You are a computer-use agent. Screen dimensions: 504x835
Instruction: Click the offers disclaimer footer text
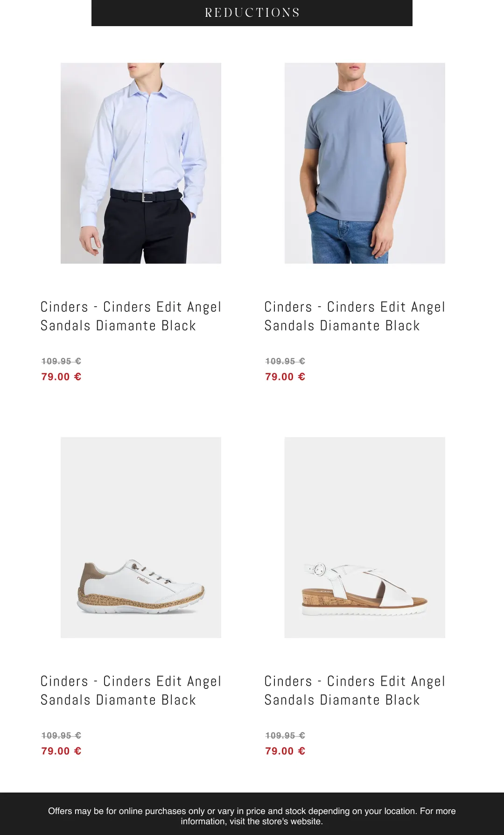coord(252,816)
